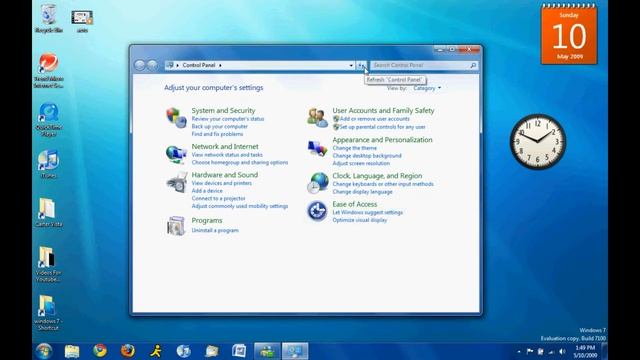
Task: Click the Refresh Control Panel button
Action: (x=361, y=65)
